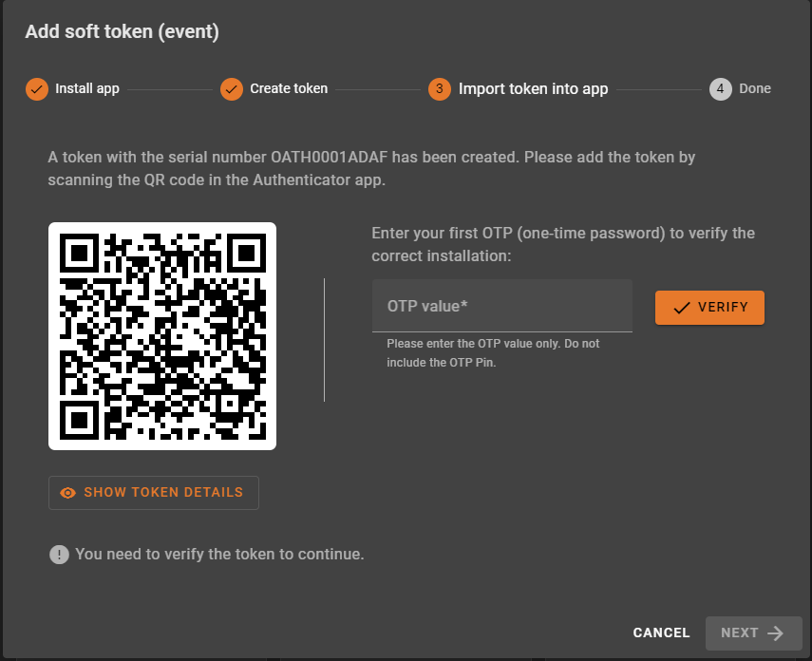Click the Create token step checkmark icon
The image size is (812, 661).
[x=232, y=89]
